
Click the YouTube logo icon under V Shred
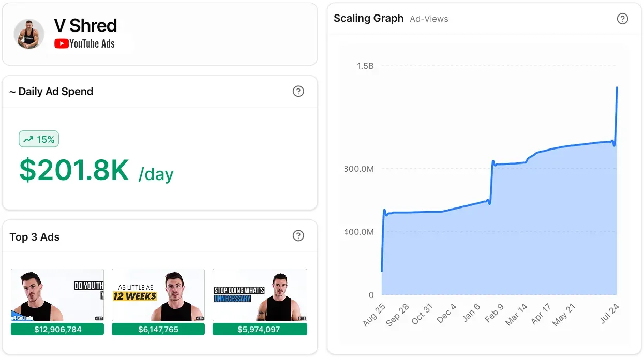click(62, 44)
